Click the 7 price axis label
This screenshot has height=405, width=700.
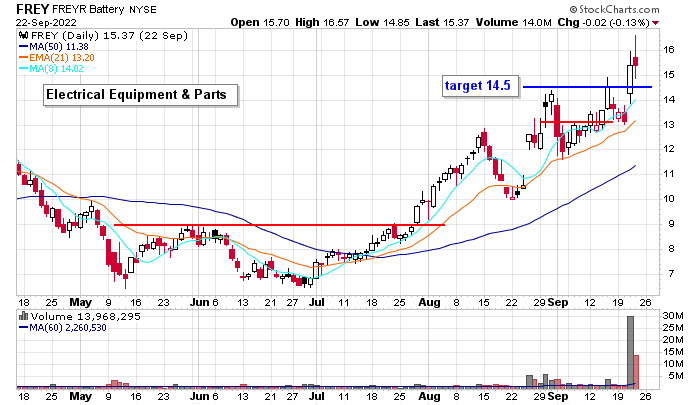pyautogui.click(x=671, y=273)
